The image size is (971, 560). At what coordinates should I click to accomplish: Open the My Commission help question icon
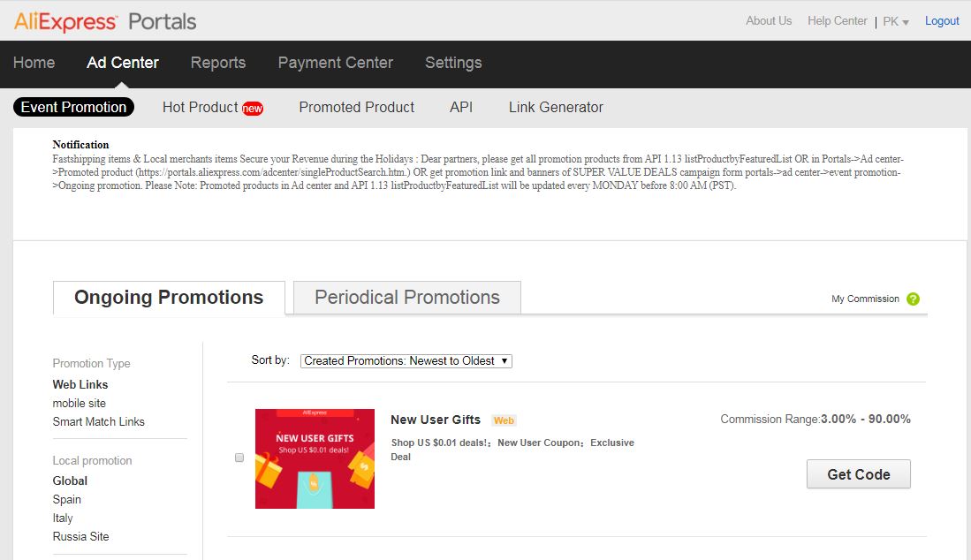pyautogui.click(x=913, y=299)
